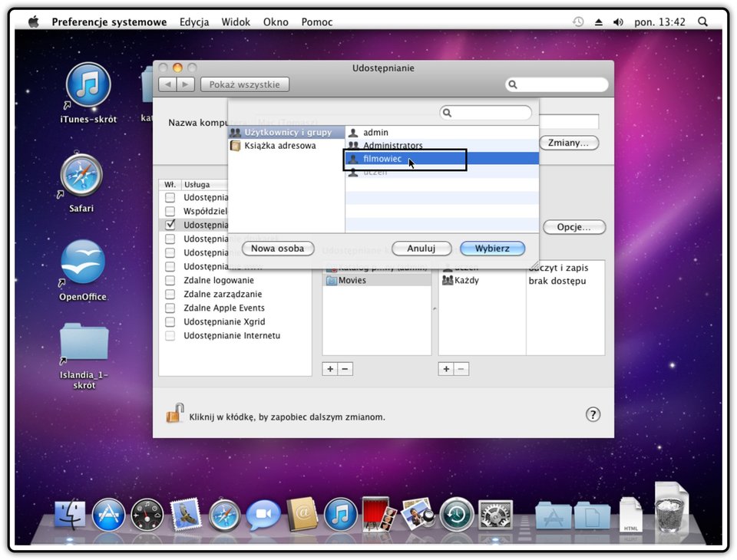Click the Pokaż wszystkie button
Viewport: 737px width, 560px height.
click(x=244, y=84)
